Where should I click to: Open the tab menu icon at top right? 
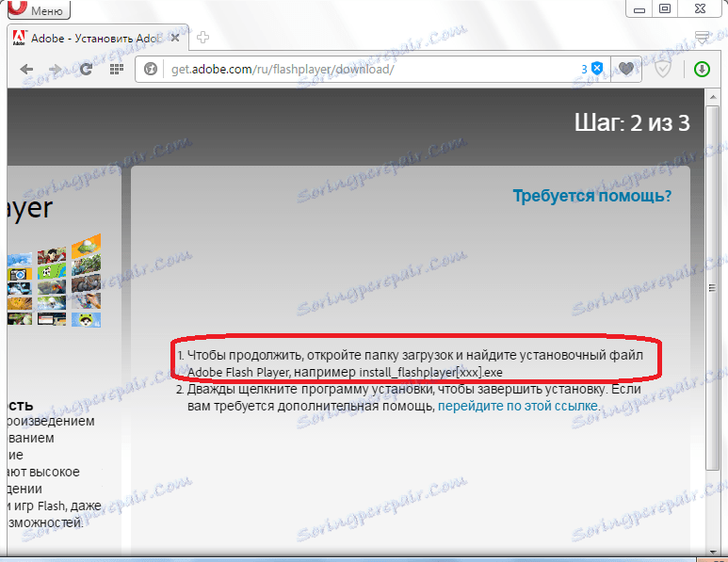pyautogui.click(x=703, y=37)
